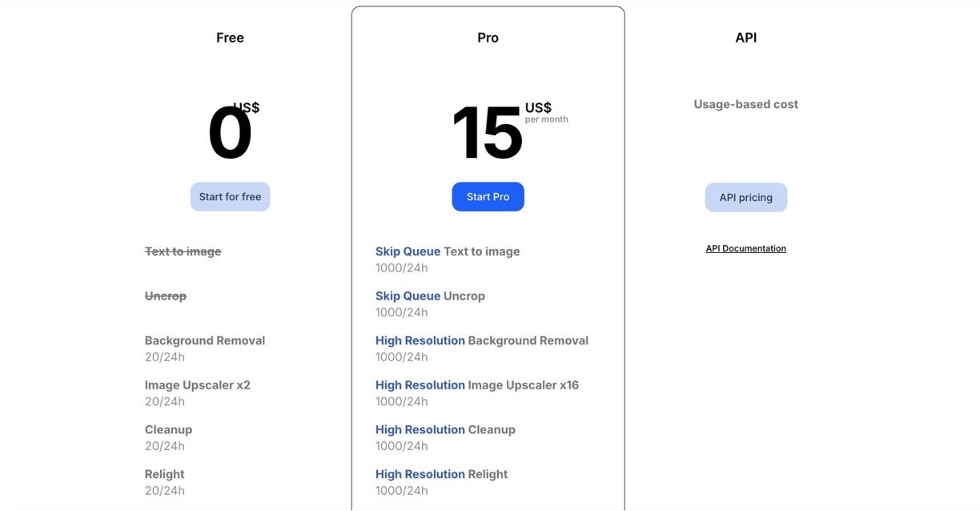Select High Resolution Image Upscaler x16
980x511 pixels.
[x=476, y=385]
